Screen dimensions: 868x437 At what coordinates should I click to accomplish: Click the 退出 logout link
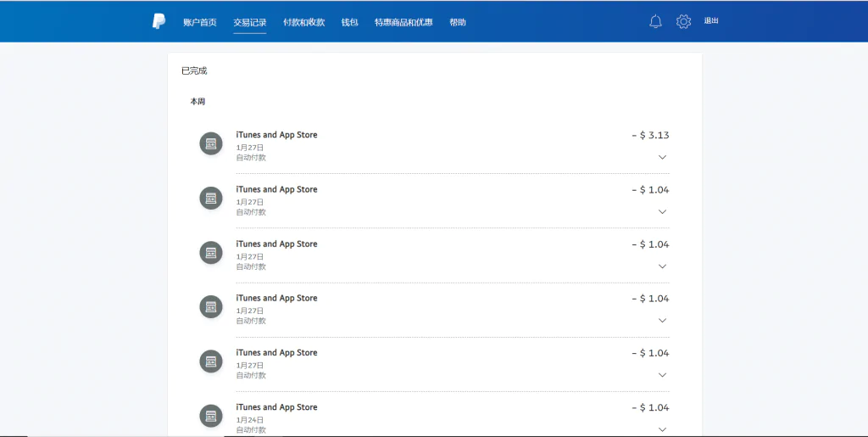click(x=711, y=20)
